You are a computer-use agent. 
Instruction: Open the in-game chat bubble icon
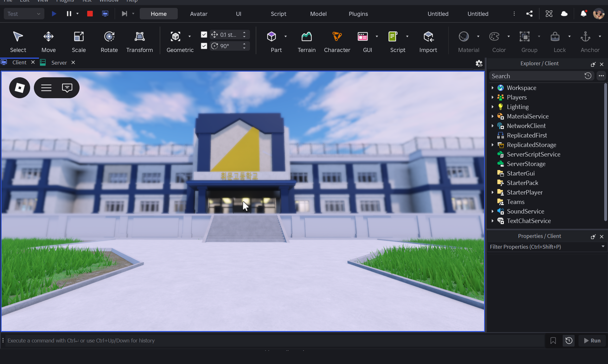[67, 88]
